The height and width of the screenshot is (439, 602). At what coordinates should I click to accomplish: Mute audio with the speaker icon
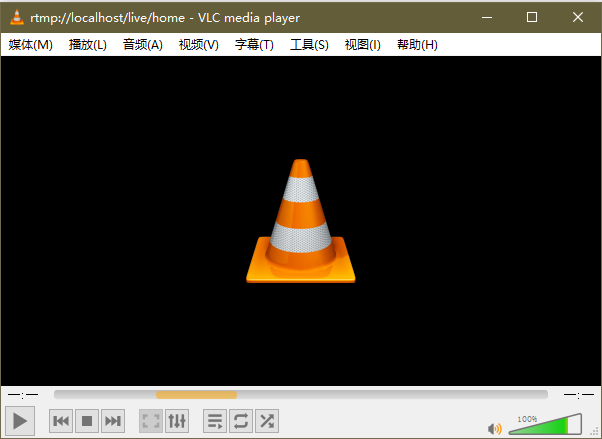coord(494,429)
